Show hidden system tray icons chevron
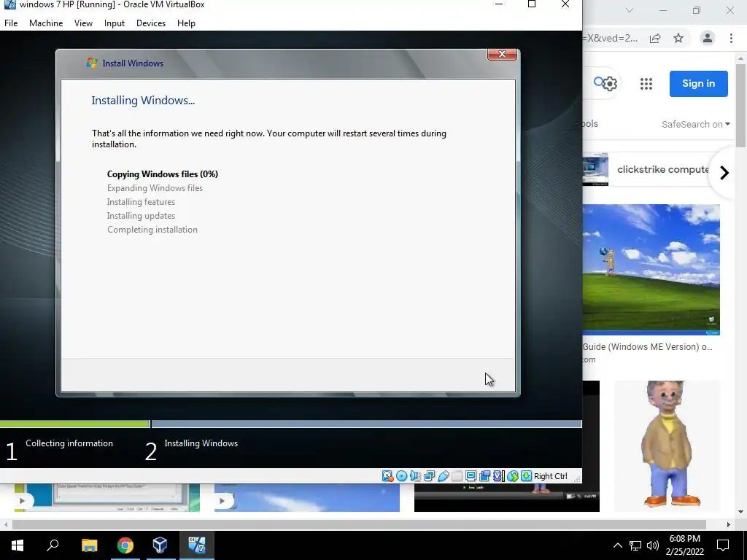This screenshot has height=560, width=747. [617, 545]
